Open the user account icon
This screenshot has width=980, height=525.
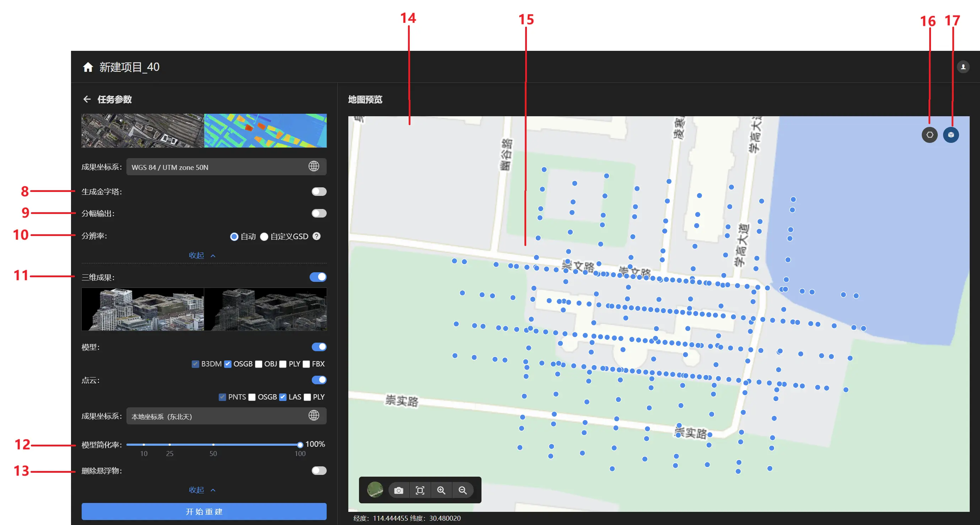963,67
